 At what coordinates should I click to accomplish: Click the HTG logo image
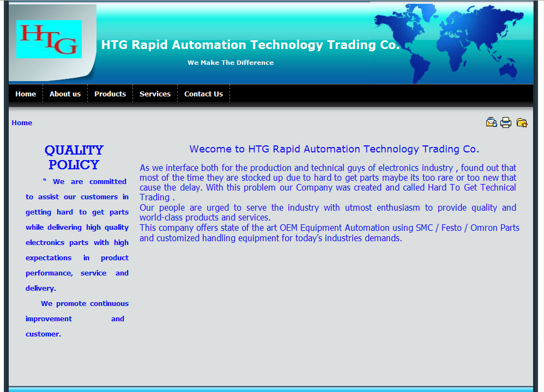pyautogui.click(x=49, y=39)
